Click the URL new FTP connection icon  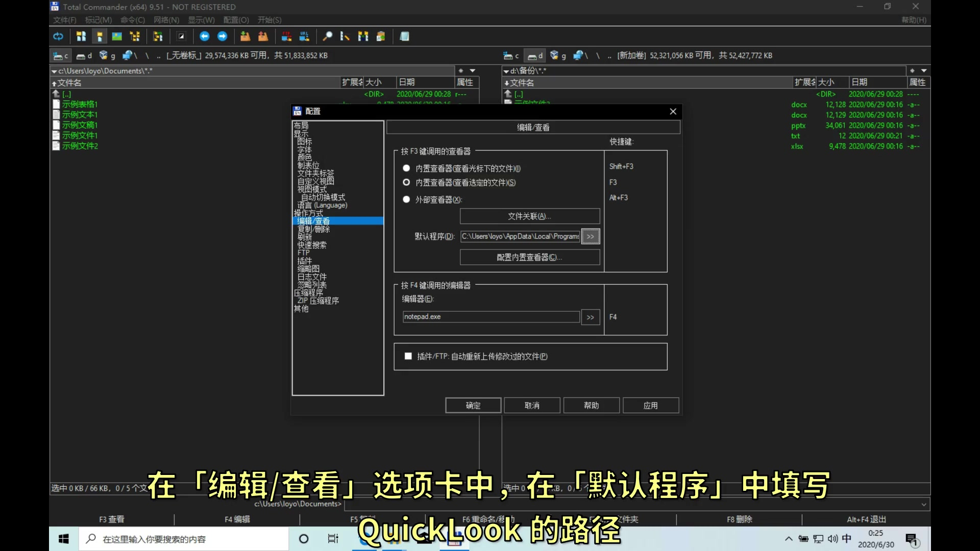(x=304, y=36)
